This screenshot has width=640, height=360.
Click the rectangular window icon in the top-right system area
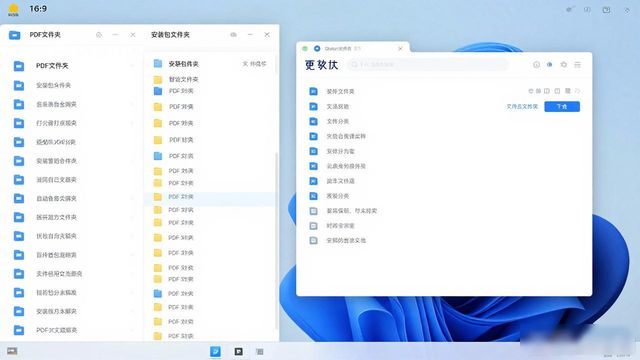607,10
